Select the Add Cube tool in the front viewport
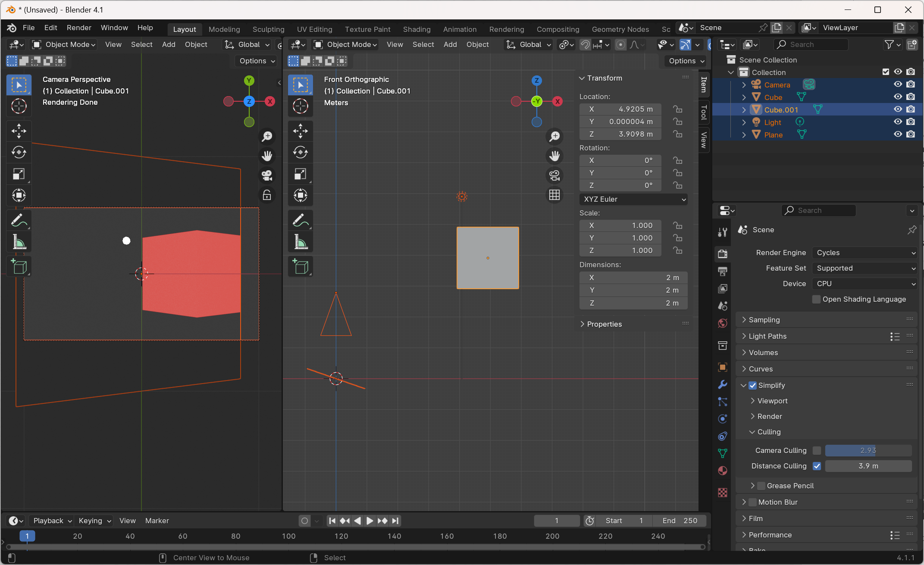 coord(301,267)
